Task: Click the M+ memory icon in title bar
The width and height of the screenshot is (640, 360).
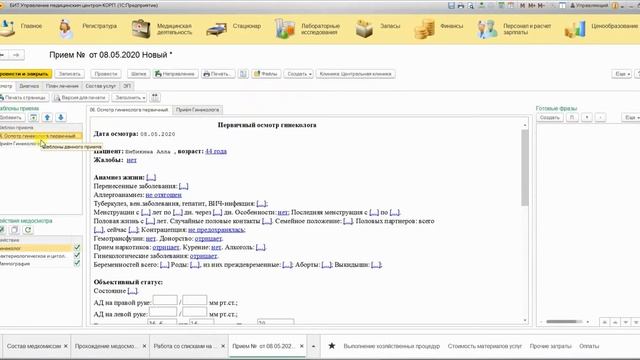Action: click(532, 6)
